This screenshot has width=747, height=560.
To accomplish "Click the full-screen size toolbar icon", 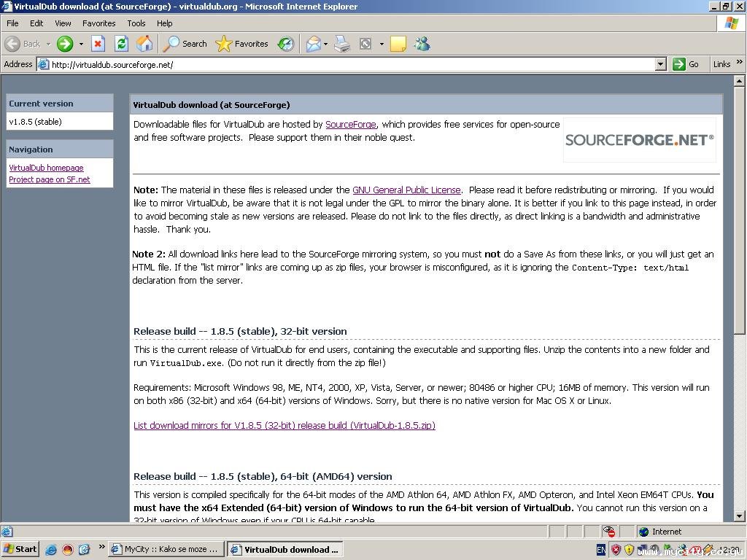I will point(365,44).
